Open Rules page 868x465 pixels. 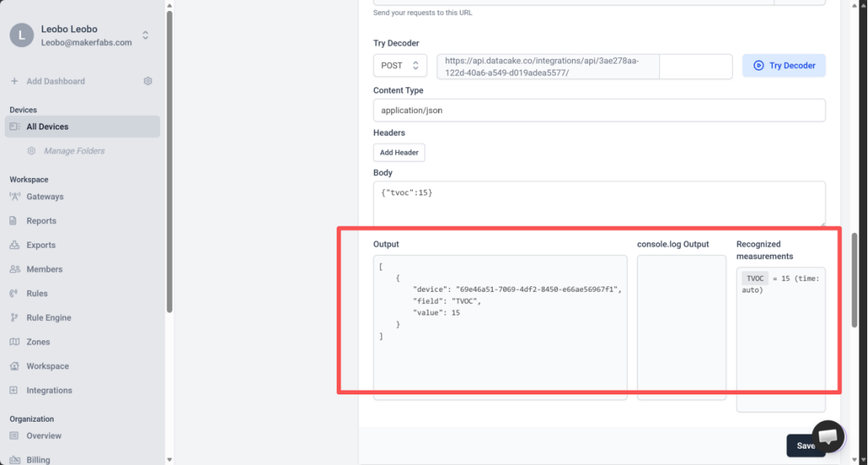37,293
